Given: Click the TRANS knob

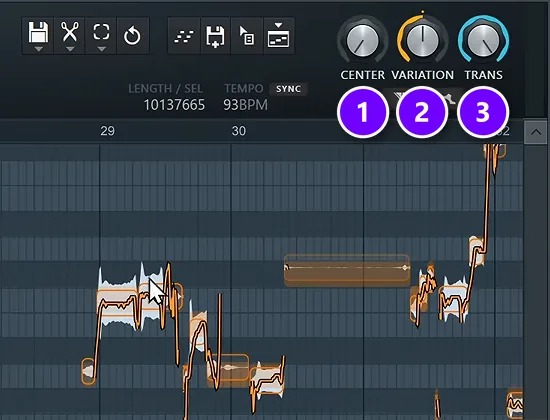Looking at the screenshot, I should click(x=483, y=41).
